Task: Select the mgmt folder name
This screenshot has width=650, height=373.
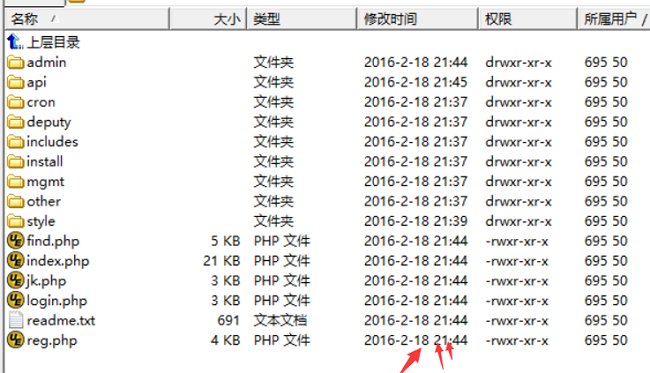Action: tap(46, 182)
